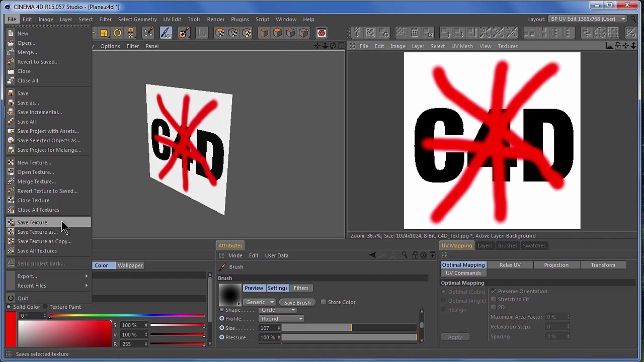Screen dimensions: 644x362
Task: Click the brush Size input field
Action: 267,328
